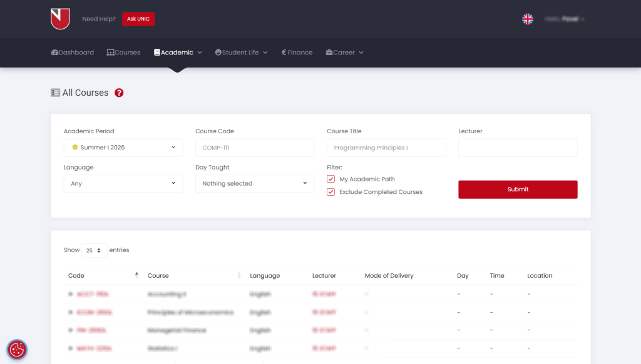Click the red Submit button

tap(518, 190)
